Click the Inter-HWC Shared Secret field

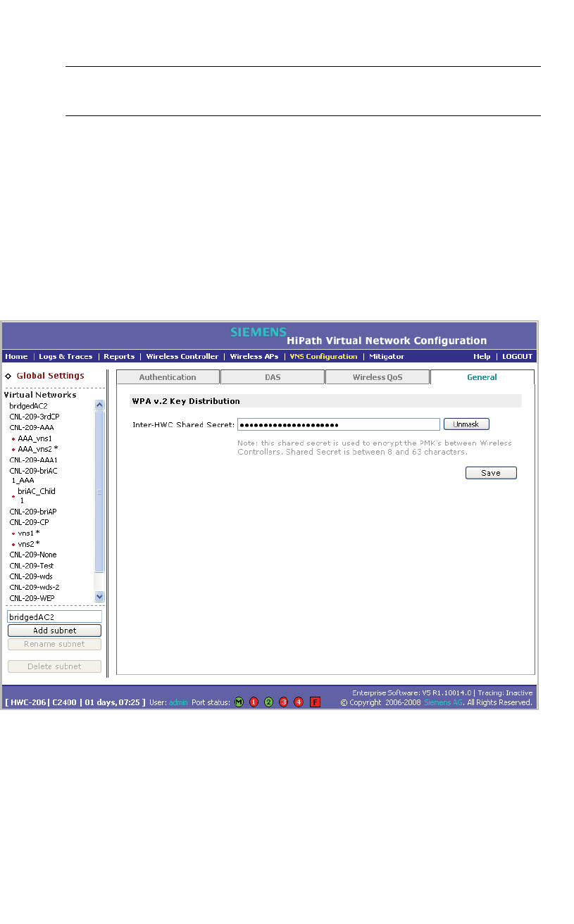coord(339,424)
